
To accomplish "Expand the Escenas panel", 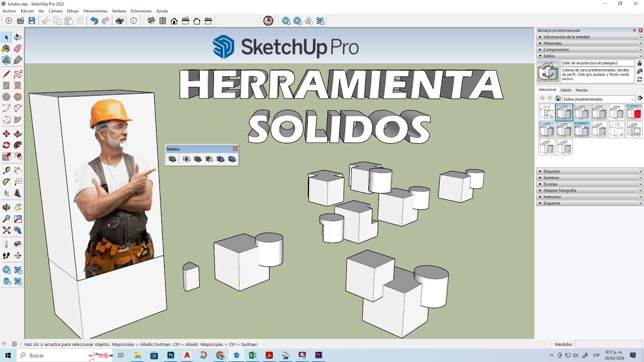I will (x=589, y=184).
